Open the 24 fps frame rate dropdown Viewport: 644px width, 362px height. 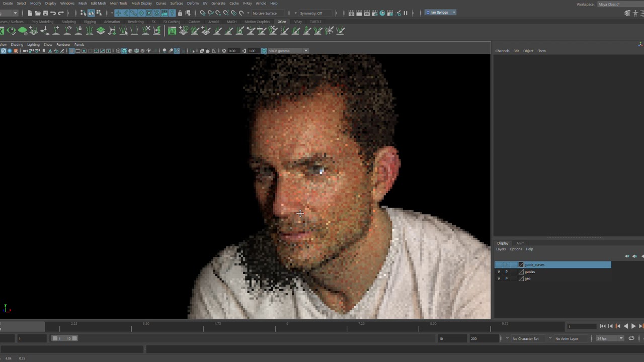pyautogui.click(x=610, y=338)
